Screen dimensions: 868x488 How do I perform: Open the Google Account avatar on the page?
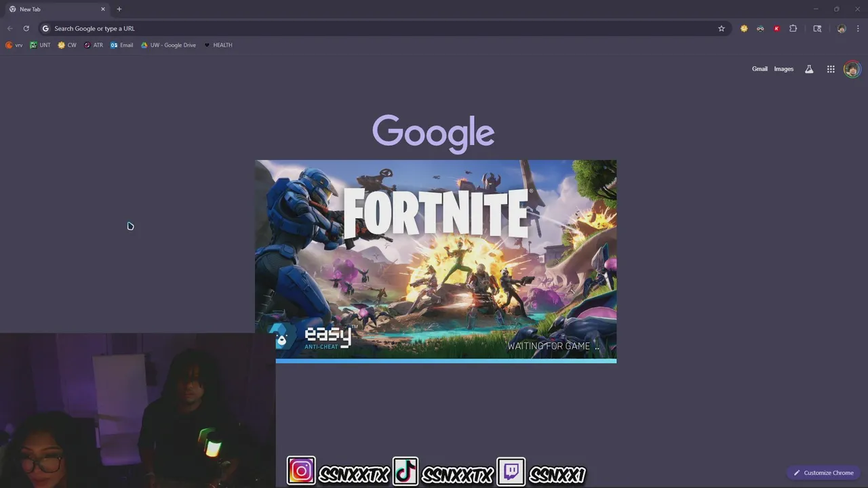[x=852, y=69]
